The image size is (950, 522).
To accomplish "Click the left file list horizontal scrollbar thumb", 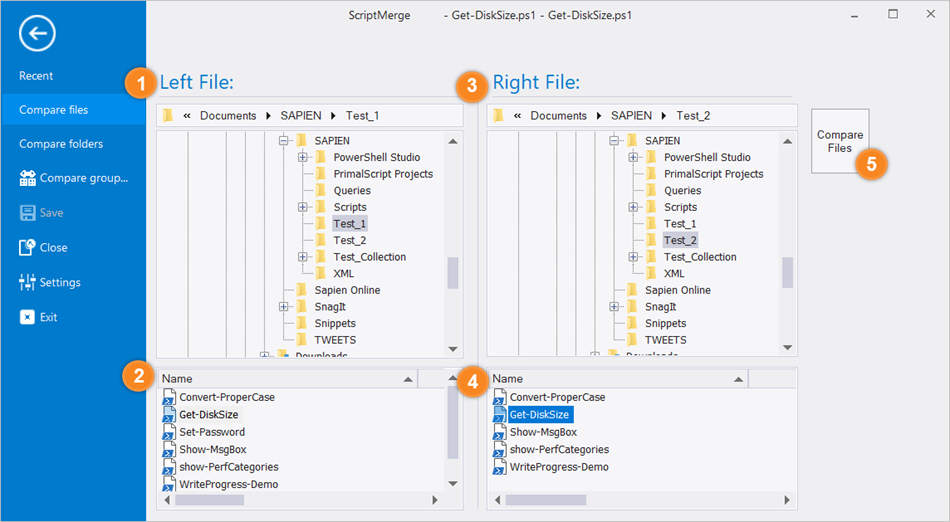I will pos(210,500).
